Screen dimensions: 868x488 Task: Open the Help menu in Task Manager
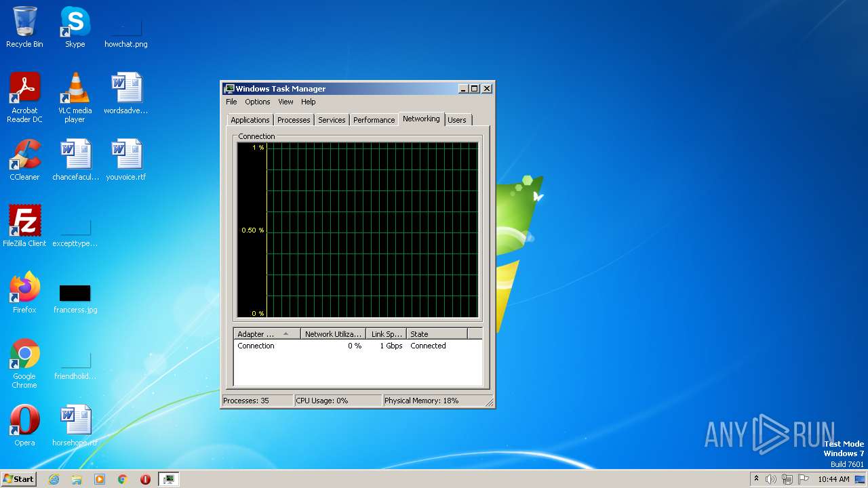pyautogui.click(x=309, y=102)
